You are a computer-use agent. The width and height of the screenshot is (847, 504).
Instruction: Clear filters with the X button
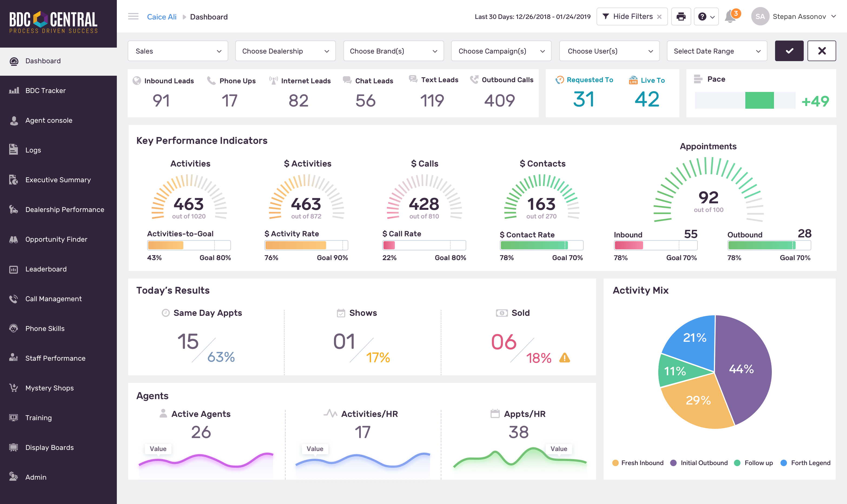822,51
